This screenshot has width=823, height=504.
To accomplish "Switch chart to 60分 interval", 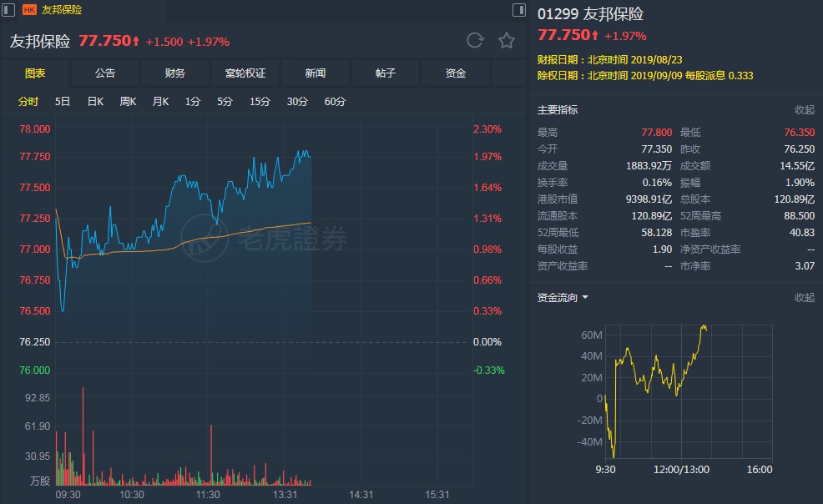I will [x=335, y=102].
